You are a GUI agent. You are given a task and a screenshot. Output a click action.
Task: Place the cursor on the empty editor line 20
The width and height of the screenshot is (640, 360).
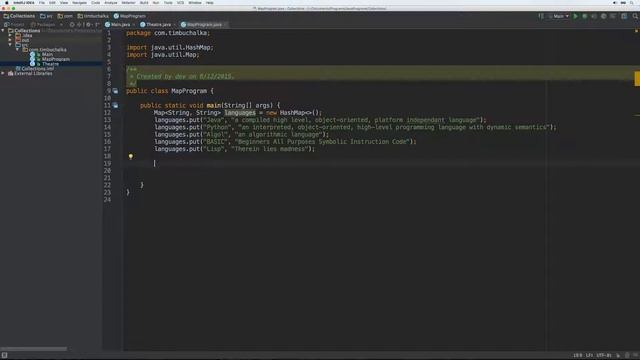380,171
